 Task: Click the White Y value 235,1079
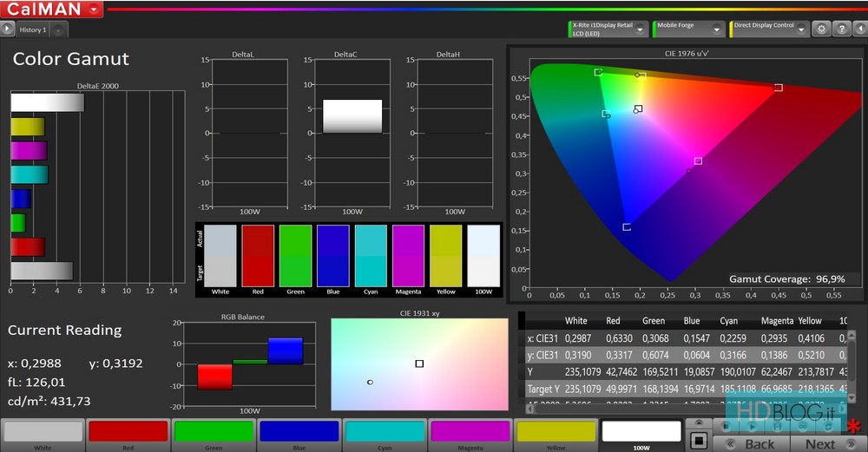coord(582,372)
